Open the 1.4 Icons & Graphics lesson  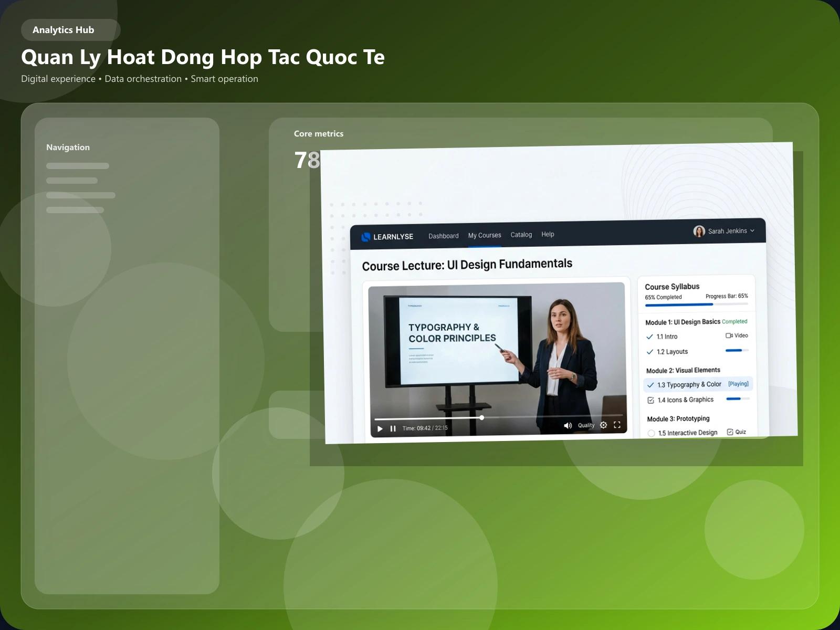click(686, 400)
